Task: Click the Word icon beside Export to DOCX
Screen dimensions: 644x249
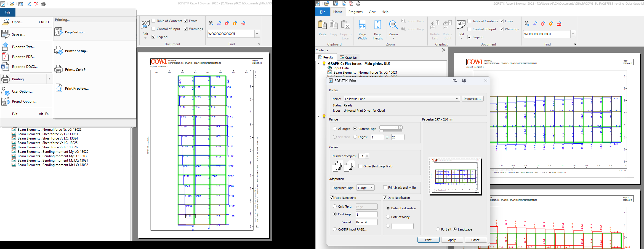Action: click(x=5, y=67)
